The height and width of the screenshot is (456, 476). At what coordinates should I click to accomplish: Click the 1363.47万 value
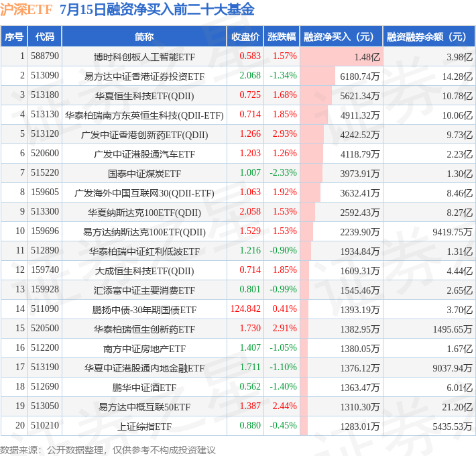point(360,387)
